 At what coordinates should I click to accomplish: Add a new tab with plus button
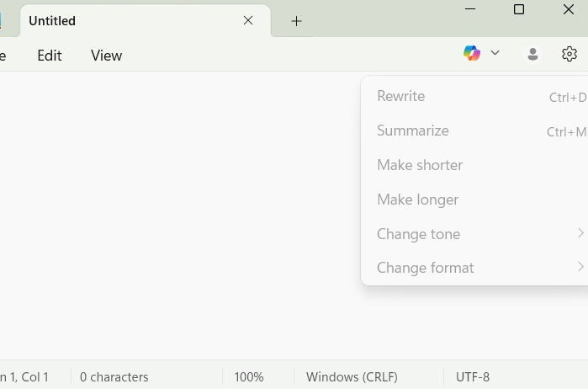[296, 21]
